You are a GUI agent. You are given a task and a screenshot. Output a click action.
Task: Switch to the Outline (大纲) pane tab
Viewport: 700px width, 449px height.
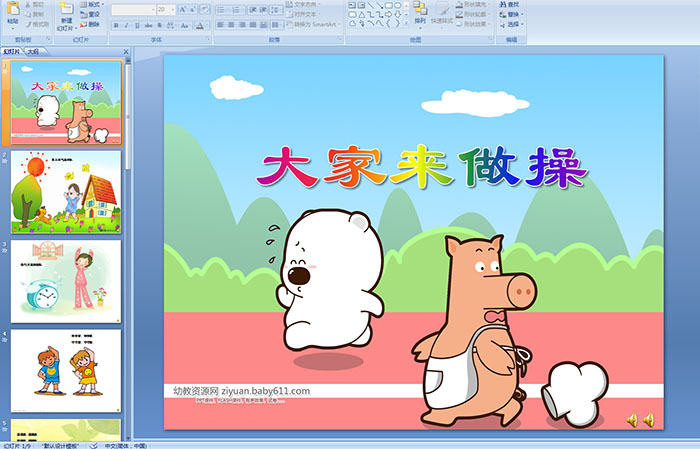click(33, 52)
